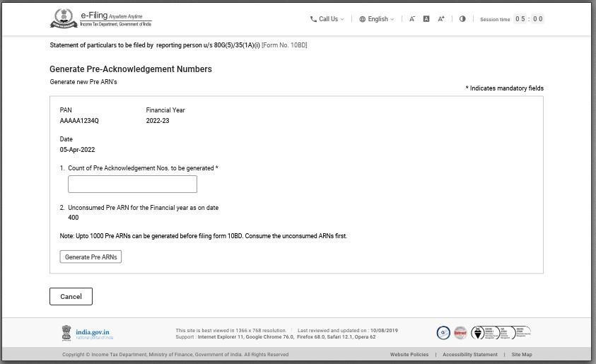Click the first circular certification badge in footer
The height and width of the screenshot is (364, 596).
pos(443,333)
